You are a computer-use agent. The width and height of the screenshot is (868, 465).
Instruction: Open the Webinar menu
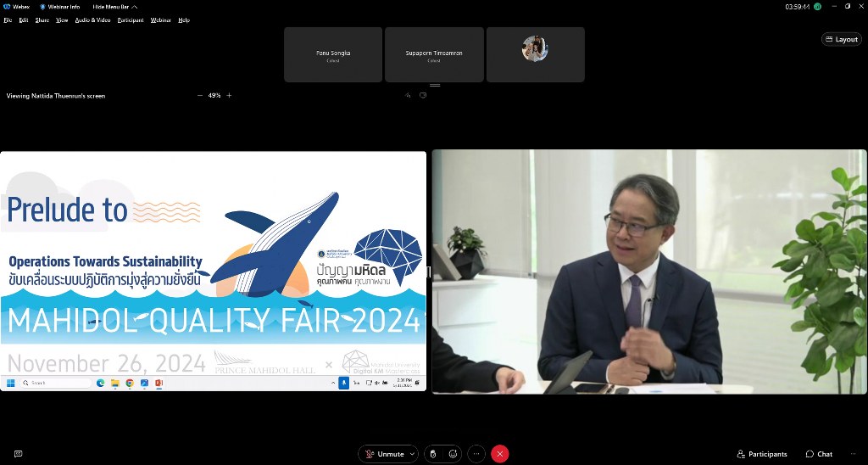(x=160, y=20)
